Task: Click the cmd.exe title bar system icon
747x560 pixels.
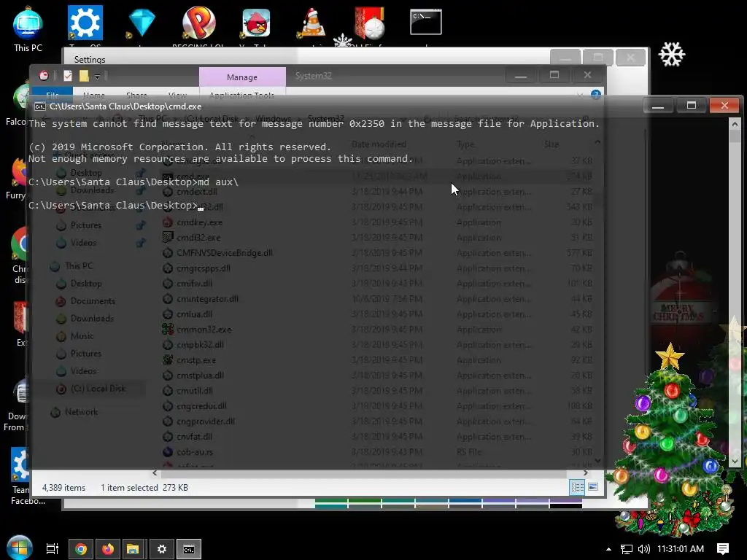Action: point(40,106)
